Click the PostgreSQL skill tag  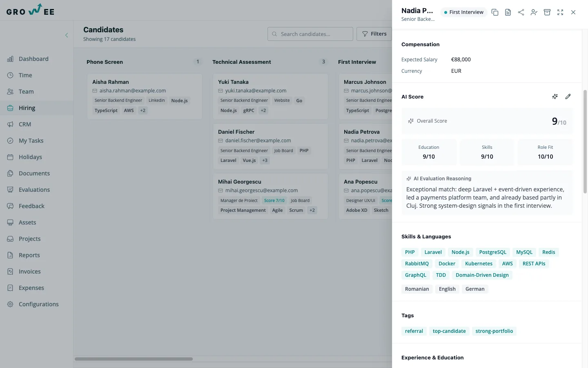click(x=493, y=252)
